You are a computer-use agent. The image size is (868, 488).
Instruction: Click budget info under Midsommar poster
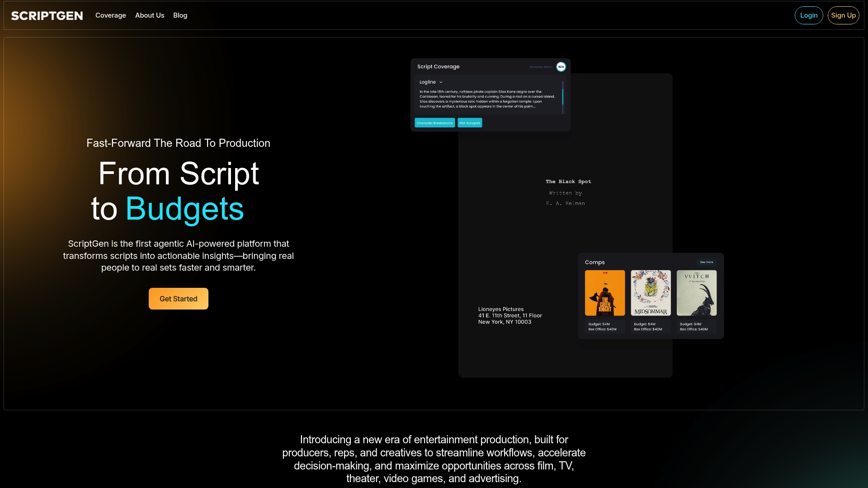coord(650,327)
